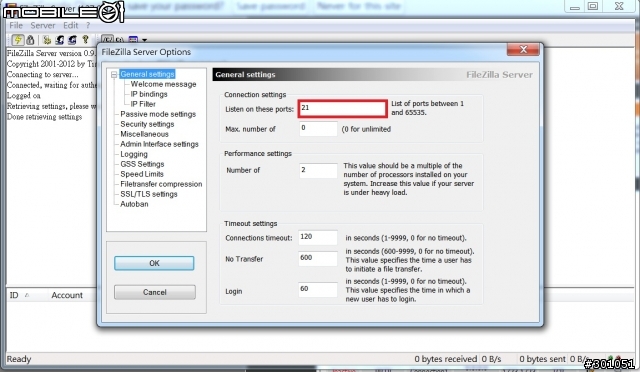The width and height of the screenshot is (640, 372).
Task: Click the Login timeout field
Action: (x=318, y=290)
